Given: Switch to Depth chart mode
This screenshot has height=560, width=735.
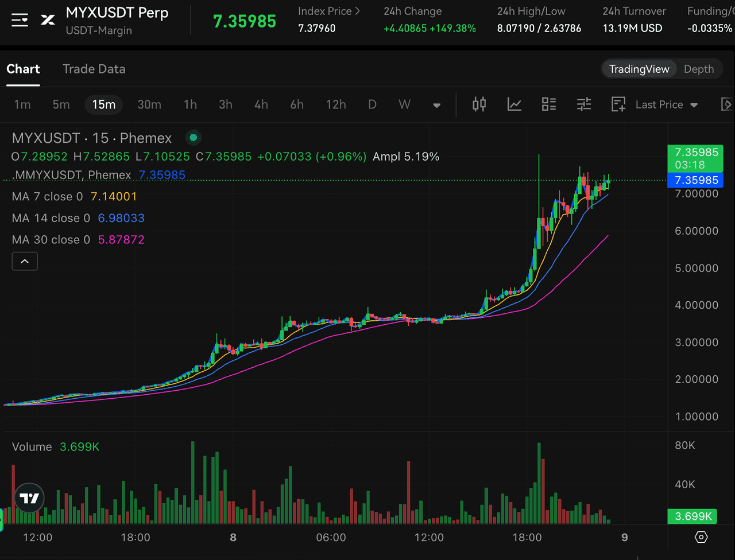Looking at the screenshot, I should pyautogui.click(x=699, y=69).
